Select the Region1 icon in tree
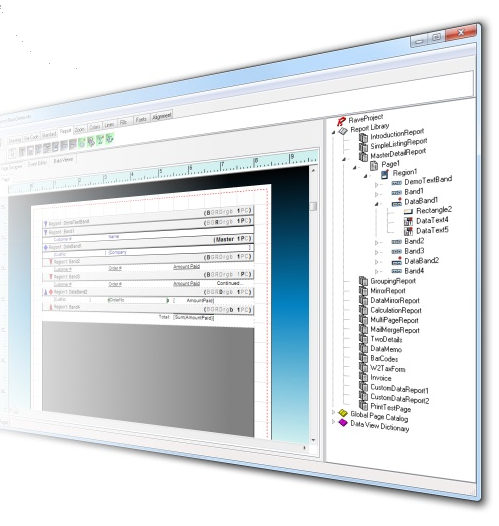This screenshot has height=526, width=499. point(385,174)
